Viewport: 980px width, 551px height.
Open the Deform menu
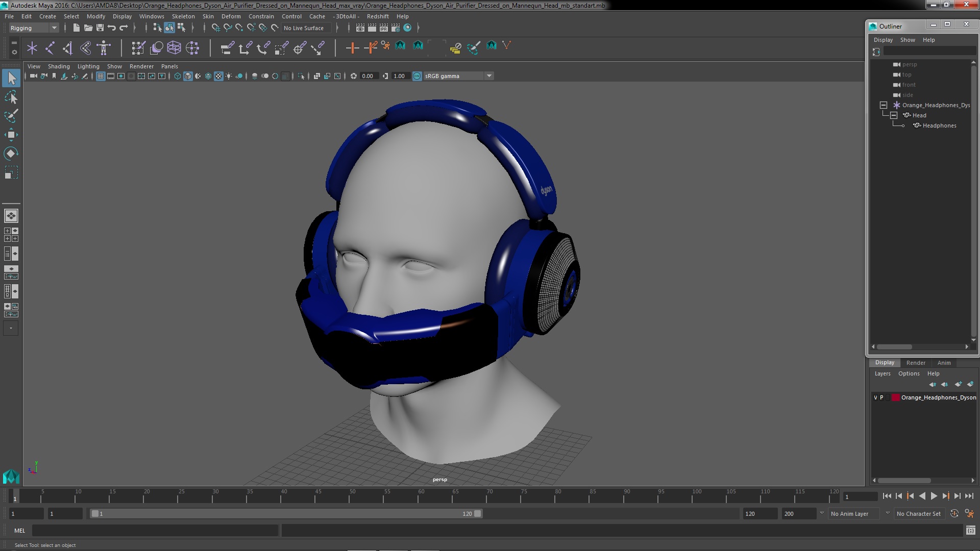point(231,16)
